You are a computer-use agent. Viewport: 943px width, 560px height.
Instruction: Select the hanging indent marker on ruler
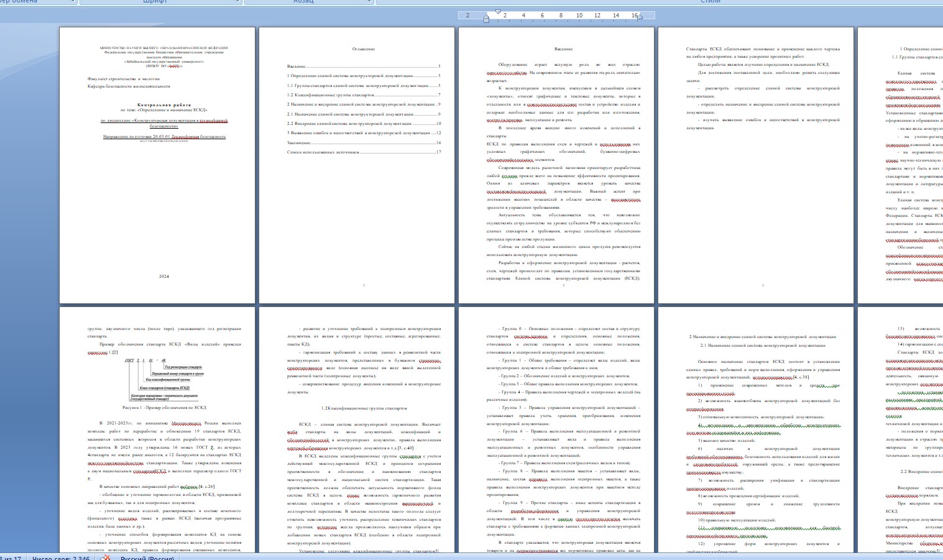point(486,17)
